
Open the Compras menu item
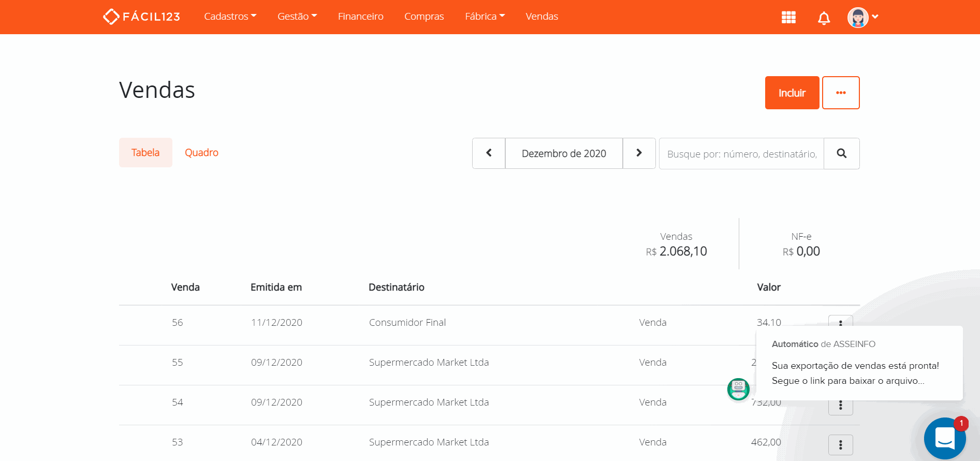tap(423, 17)
